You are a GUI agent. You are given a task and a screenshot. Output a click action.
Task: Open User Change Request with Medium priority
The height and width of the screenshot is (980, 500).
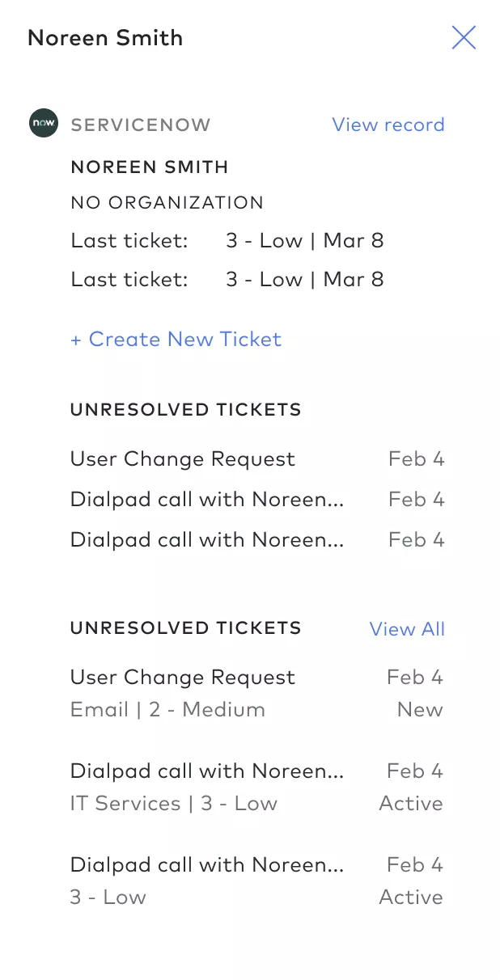(x=257, y=693)
